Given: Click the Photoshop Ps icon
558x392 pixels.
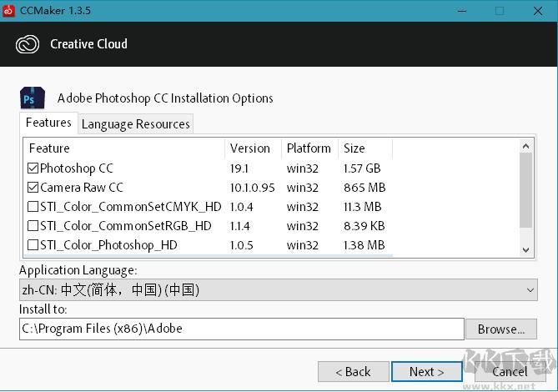Looking at the screenshot, I should click(32, 98).
